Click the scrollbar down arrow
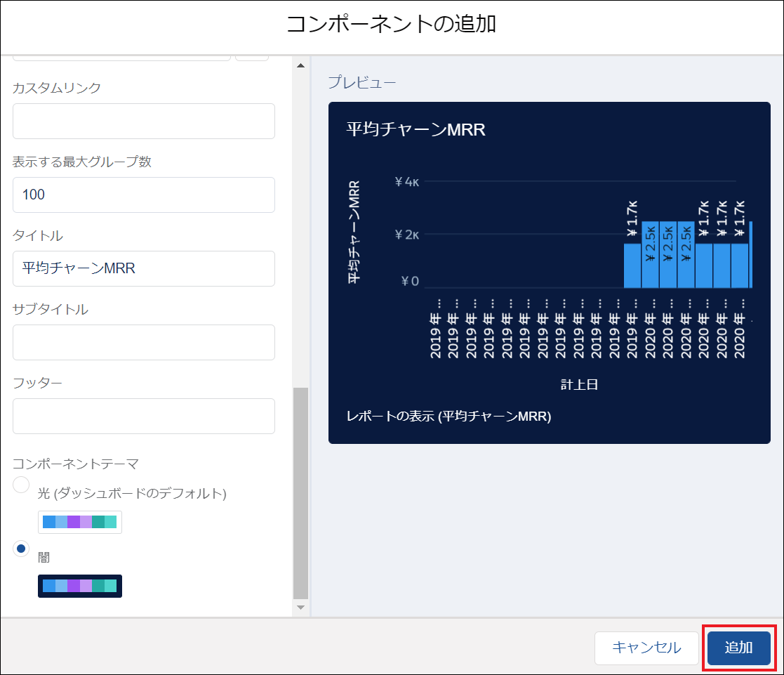 point(301,607)
